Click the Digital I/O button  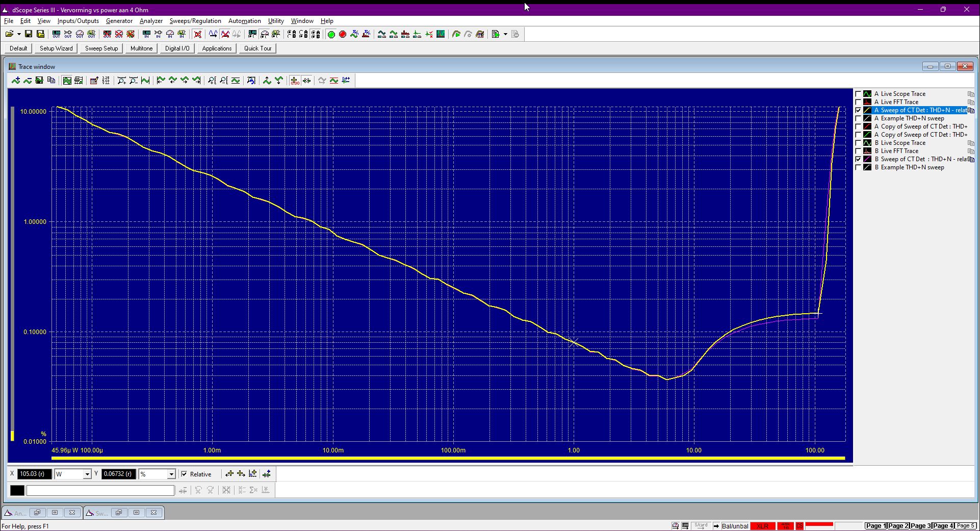[177, 48]
